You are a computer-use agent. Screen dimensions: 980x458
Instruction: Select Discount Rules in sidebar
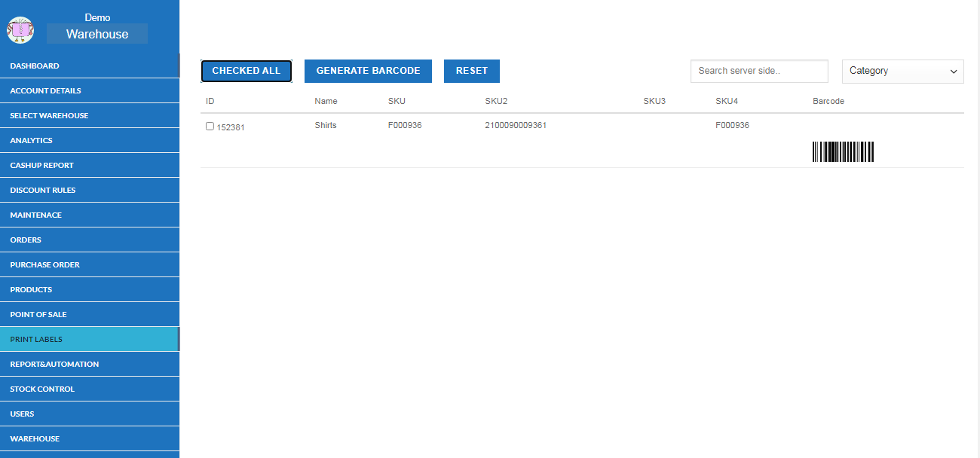43,190
